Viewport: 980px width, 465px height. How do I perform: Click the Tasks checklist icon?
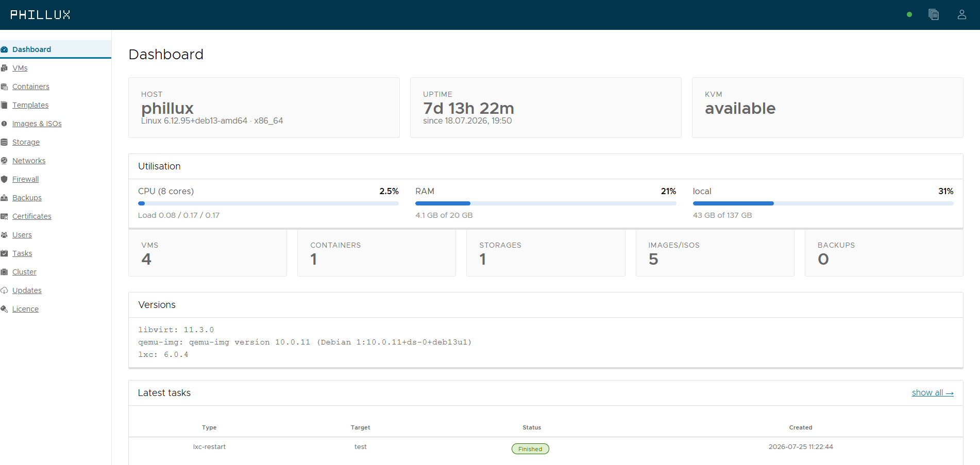point(4,253)
